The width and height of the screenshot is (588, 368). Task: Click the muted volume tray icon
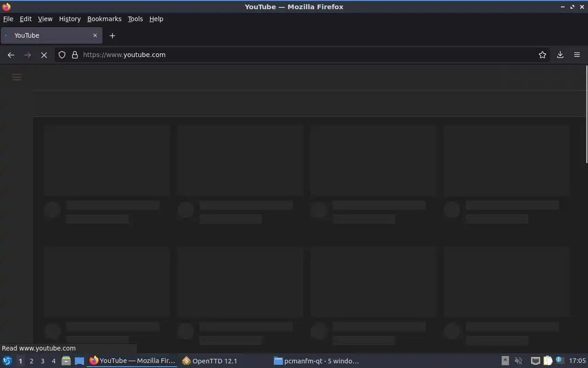coord(519,361)
